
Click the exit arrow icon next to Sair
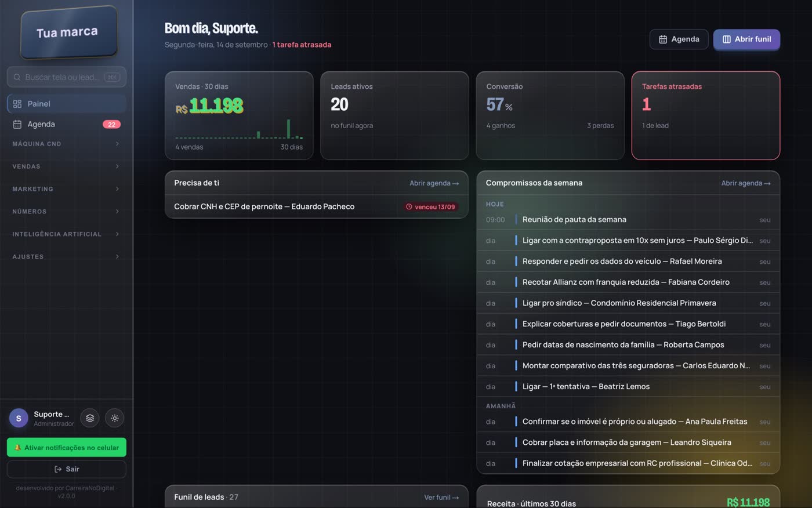coord(58,469)
